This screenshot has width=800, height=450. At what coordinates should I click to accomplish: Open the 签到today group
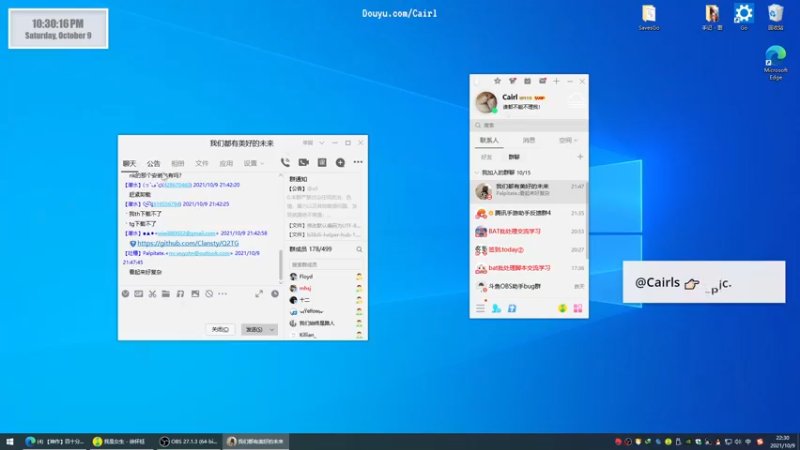coord(529,250)
